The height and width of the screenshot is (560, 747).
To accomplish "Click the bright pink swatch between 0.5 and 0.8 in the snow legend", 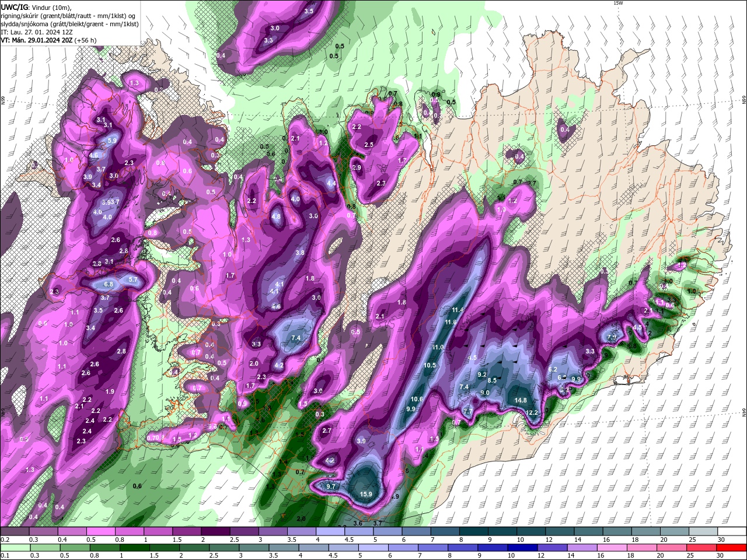I will (100, 531).
